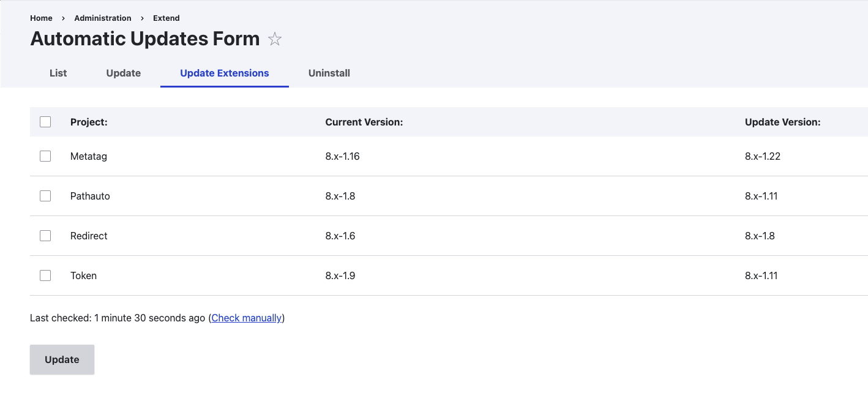Screen dimensions: 868x412
Task: Click the Project column header
Action: (x=89, y=121)
